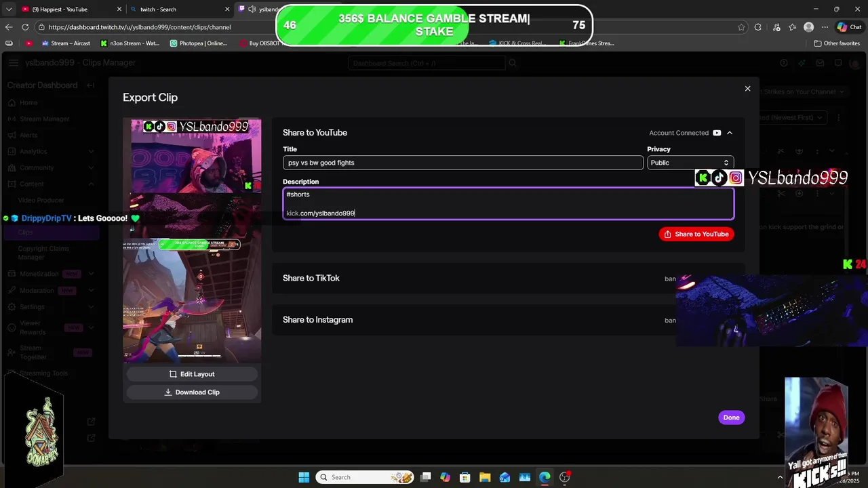868x488 pixels.
Task: Edit the YouTube title field
Action: click(x=462, y=163)
